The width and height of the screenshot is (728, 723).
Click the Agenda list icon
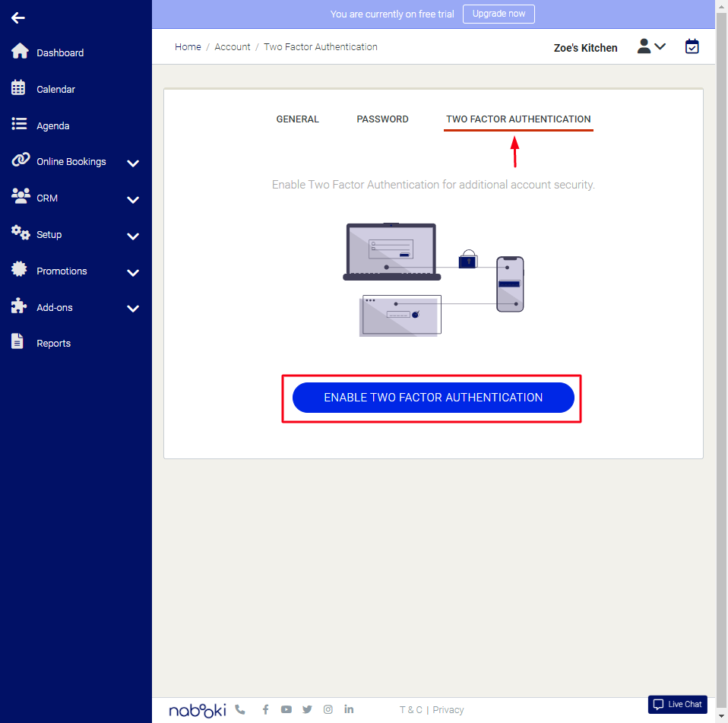pos(19,123)
